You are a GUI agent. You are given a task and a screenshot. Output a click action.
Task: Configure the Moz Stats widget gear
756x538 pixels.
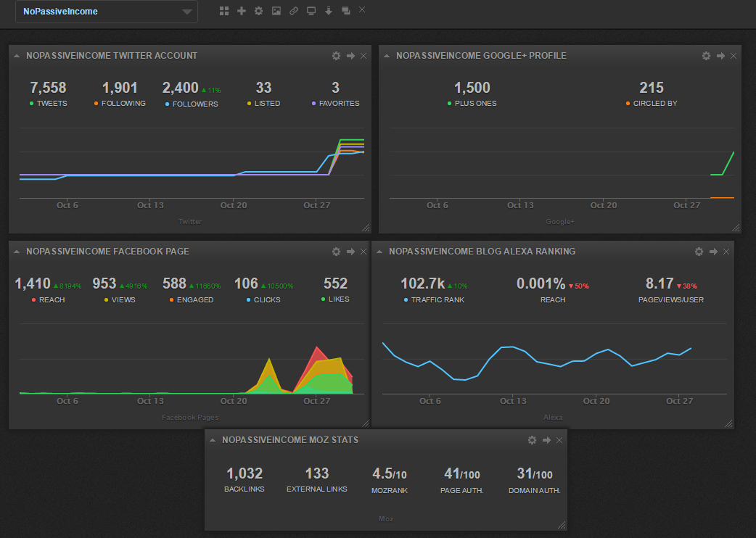coord(532,439)
